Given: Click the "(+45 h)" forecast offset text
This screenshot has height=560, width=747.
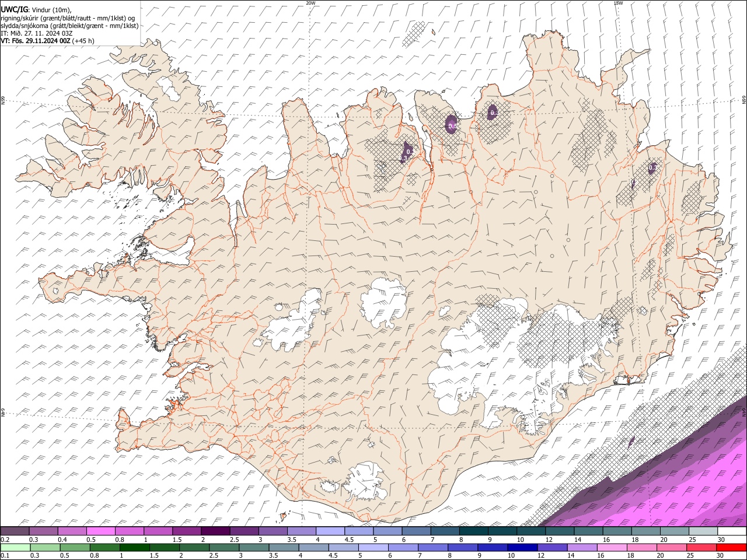Looking at the screenshot, I should 83,41.
